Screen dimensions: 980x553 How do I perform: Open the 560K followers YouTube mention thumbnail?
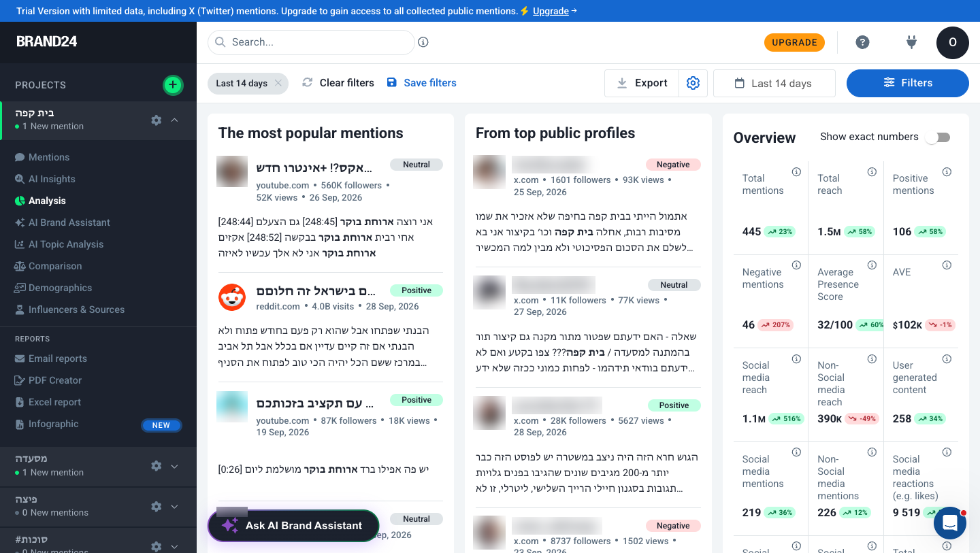(232, 171)
